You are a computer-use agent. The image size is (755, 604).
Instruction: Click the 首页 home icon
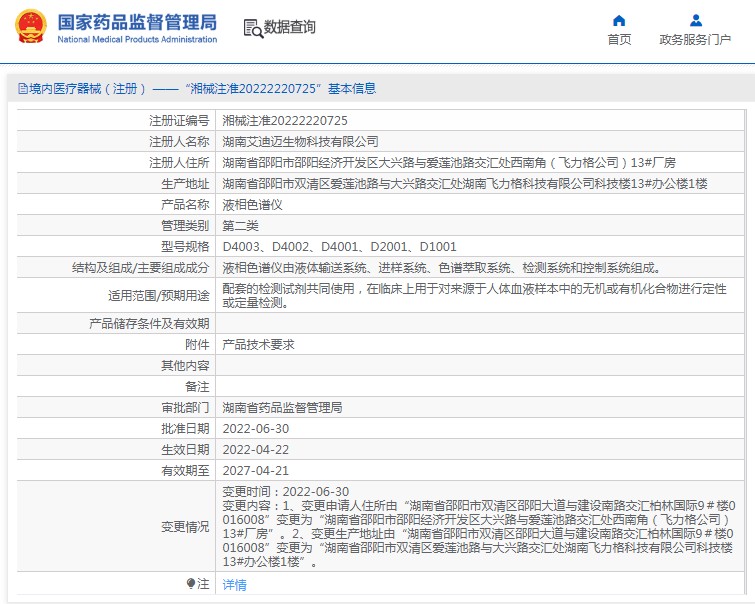[x=619, y=21]
